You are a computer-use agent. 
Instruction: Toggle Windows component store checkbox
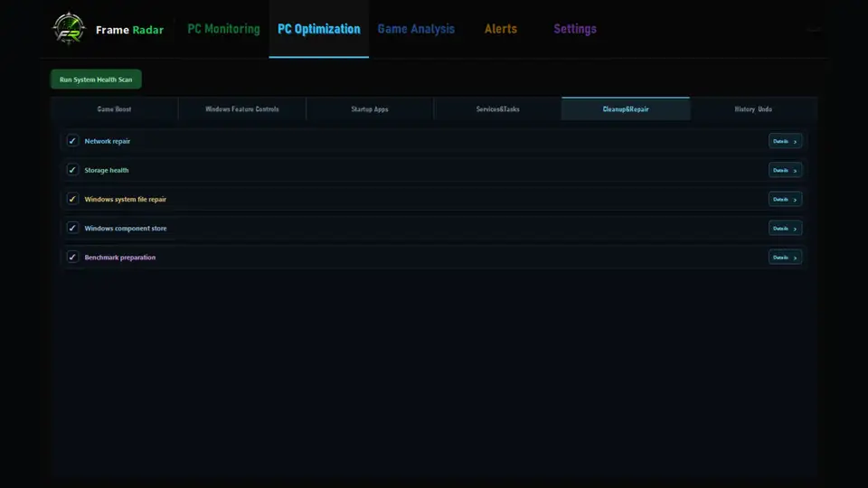click(x=72, y=228)
